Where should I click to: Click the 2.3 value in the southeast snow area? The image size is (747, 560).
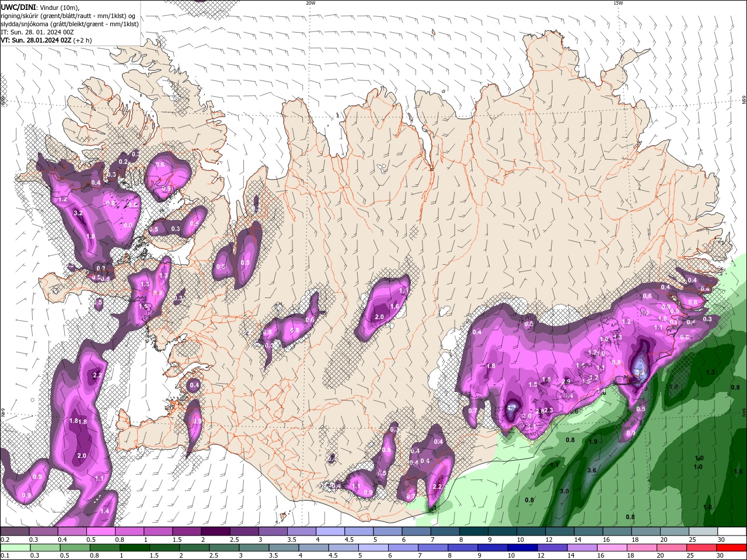549,411
